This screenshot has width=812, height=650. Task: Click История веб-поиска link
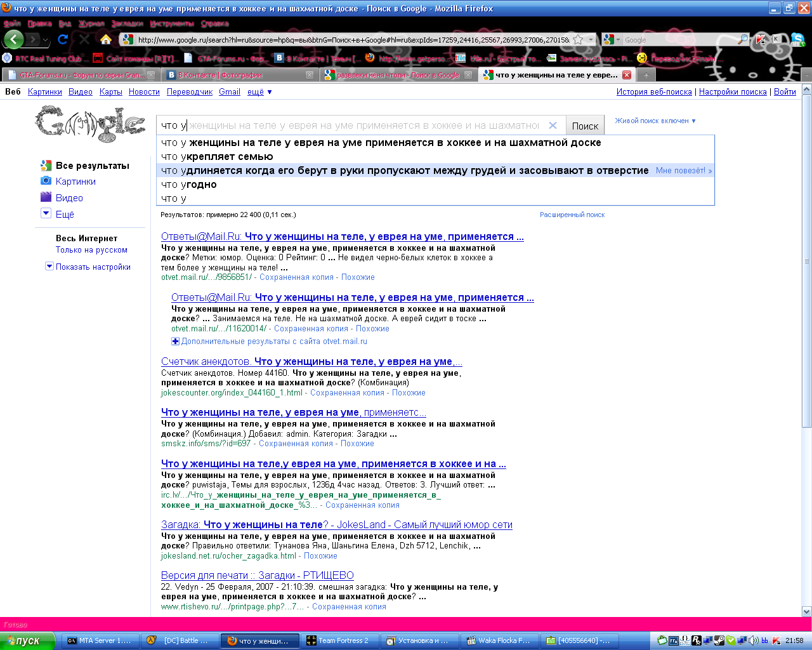coord(654,92)
